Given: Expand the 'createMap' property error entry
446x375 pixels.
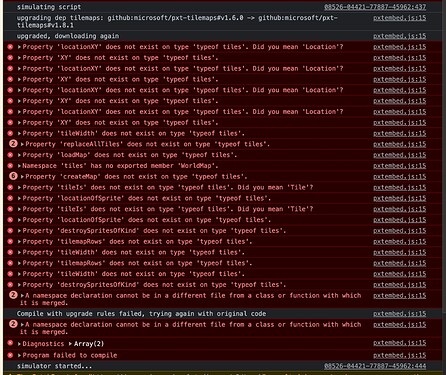Looking at the screenshot, I should pyautogui.click(x=22, y=176).
